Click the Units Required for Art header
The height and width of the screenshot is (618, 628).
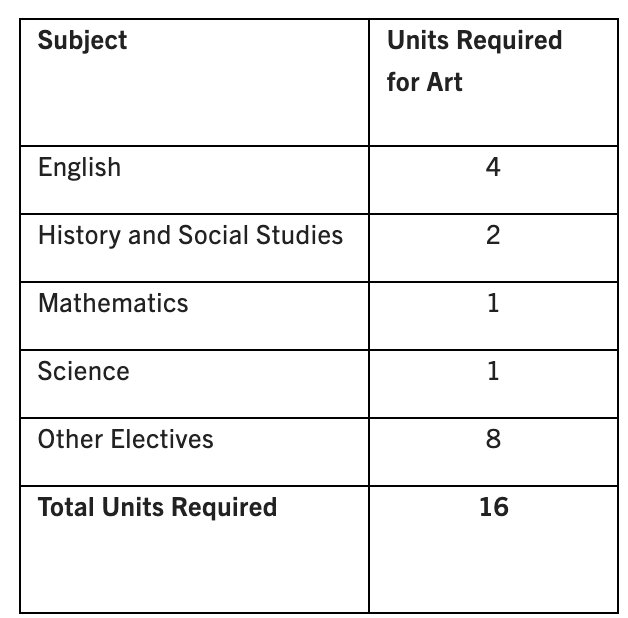click(475, 61)
